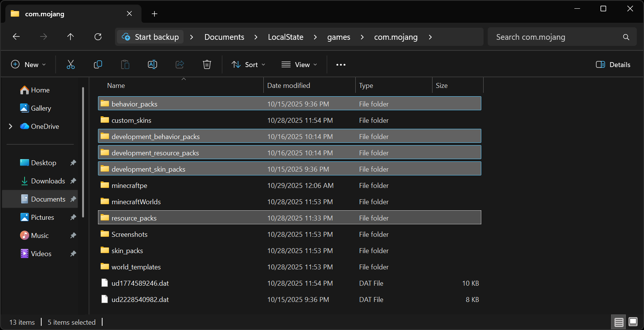
Task: Switch to details list view icon
Action: coord(619,322)
